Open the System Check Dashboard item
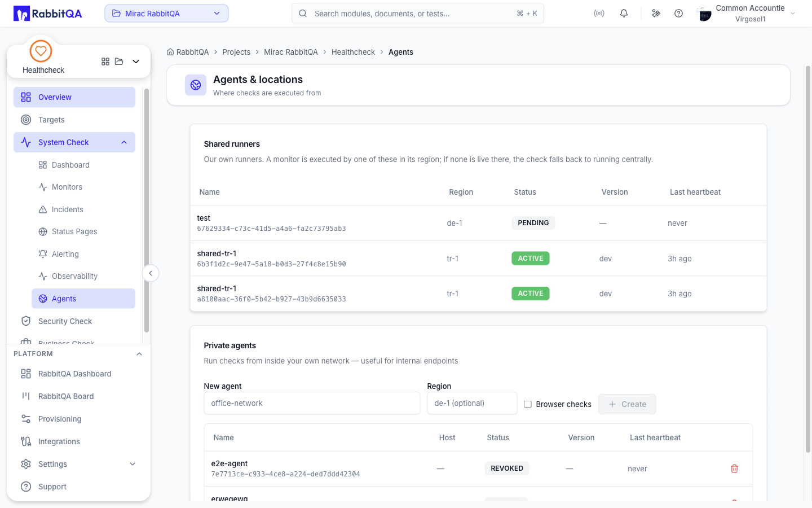 tap(83, 165)
